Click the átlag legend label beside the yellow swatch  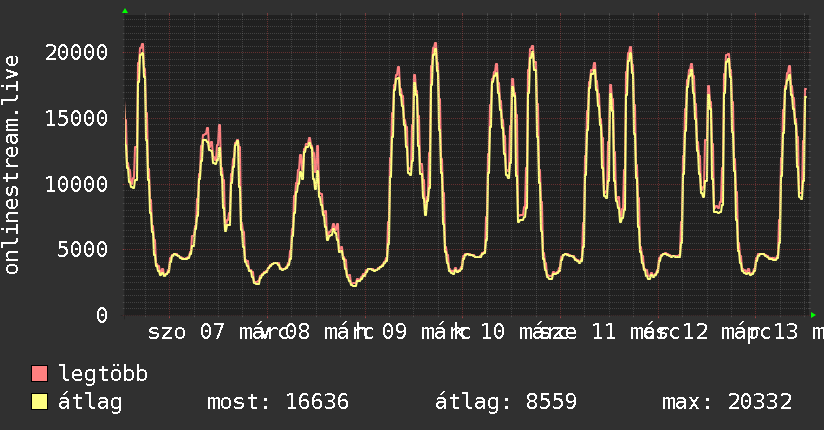pyautogui.click(x=90, y=402)
